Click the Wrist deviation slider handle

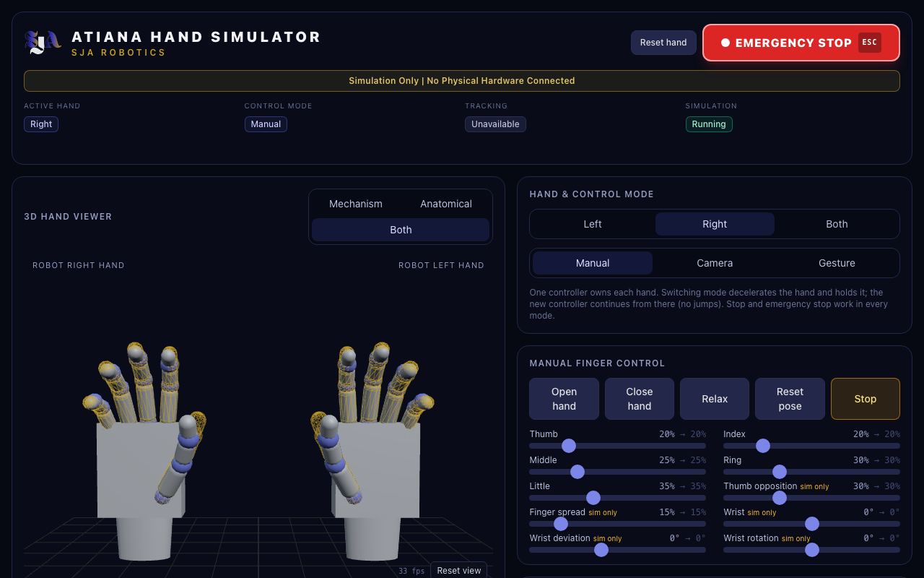[x=601, y=550]
